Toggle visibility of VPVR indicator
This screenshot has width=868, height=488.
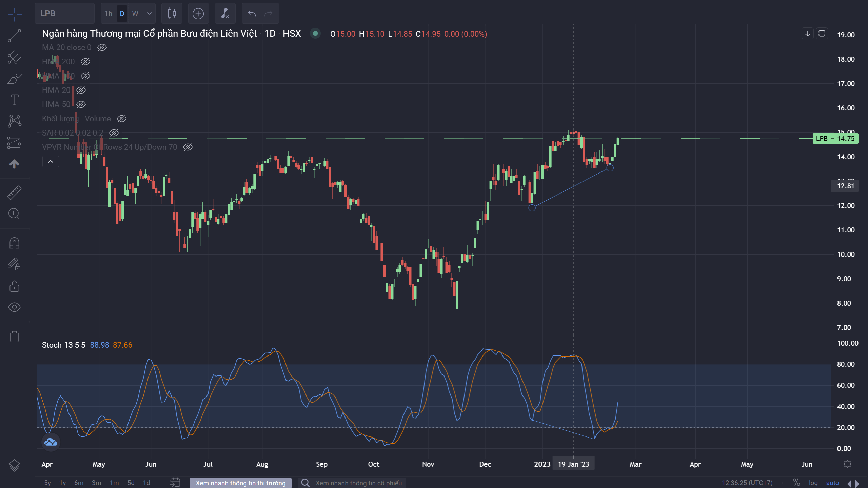(188, 147)
